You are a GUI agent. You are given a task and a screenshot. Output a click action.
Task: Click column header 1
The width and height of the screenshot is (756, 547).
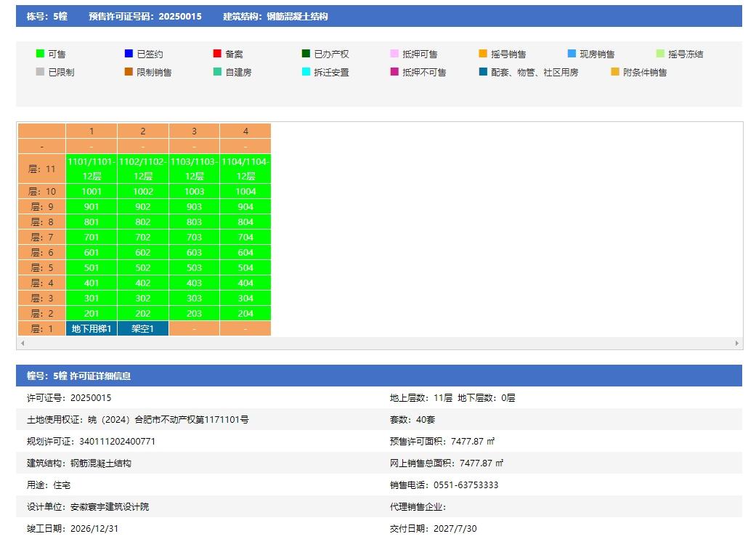click(92, 131)
